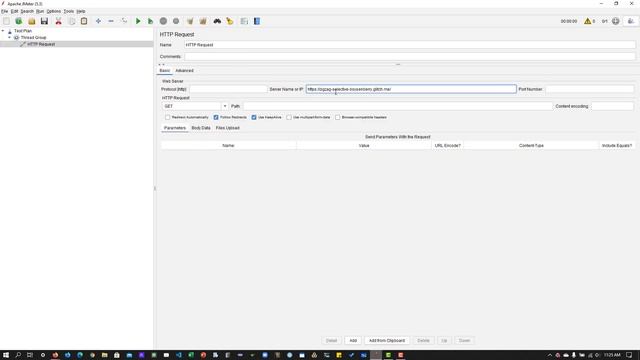The width and height of the screenshot is (640, 360).
Task: Switch to the Body Data tab
Action: click(201, 128)
